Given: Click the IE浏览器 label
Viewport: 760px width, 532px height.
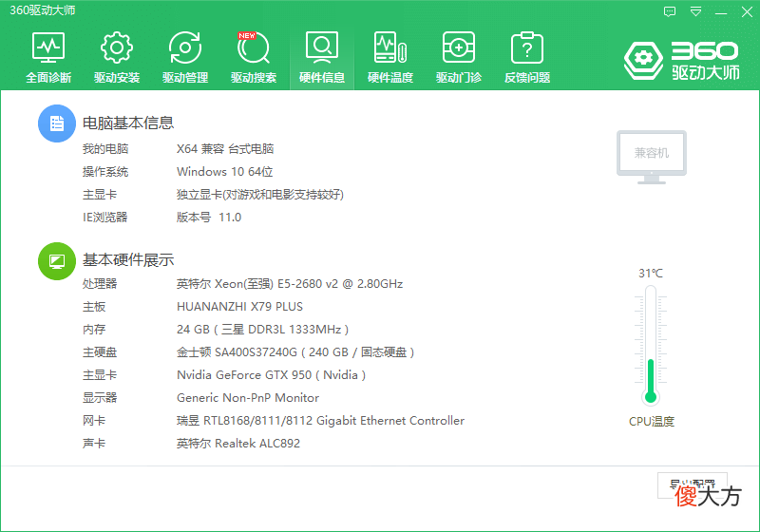Looking at the screenshot, I should [105, 217].
